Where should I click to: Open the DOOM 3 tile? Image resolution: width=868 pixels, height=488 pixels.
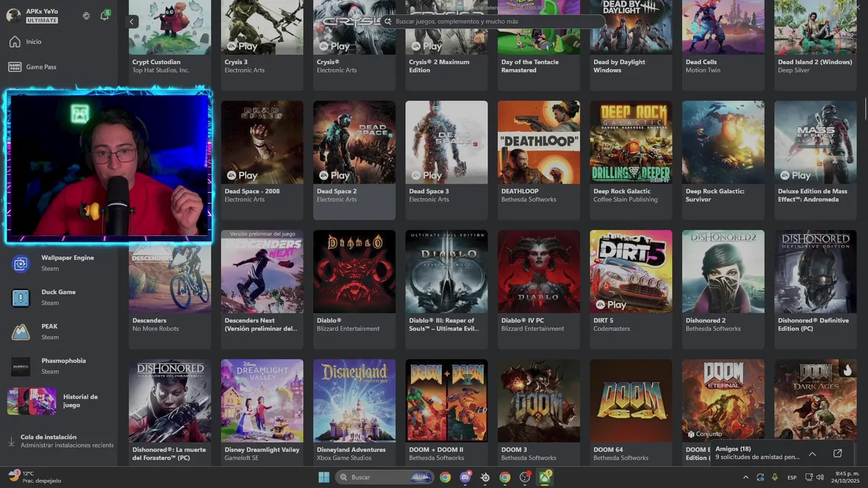click(x=538, y=412)
